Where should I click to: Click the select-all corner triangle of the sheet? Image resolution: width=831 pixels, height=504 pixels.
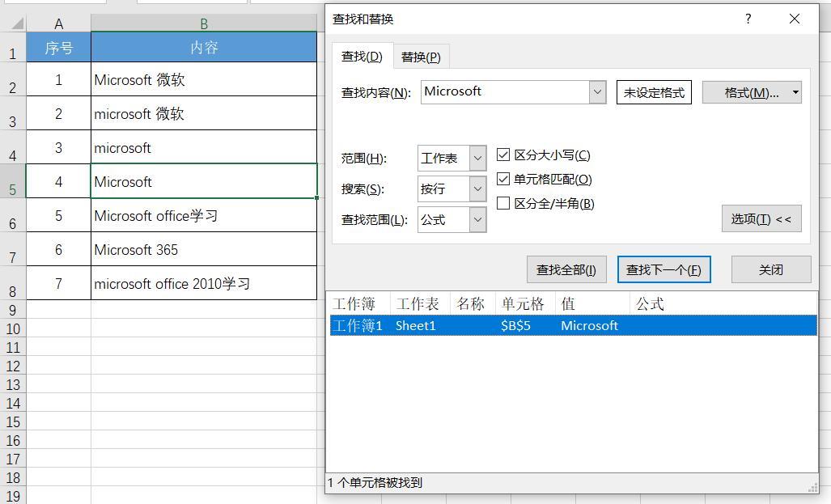pos(17,23)
